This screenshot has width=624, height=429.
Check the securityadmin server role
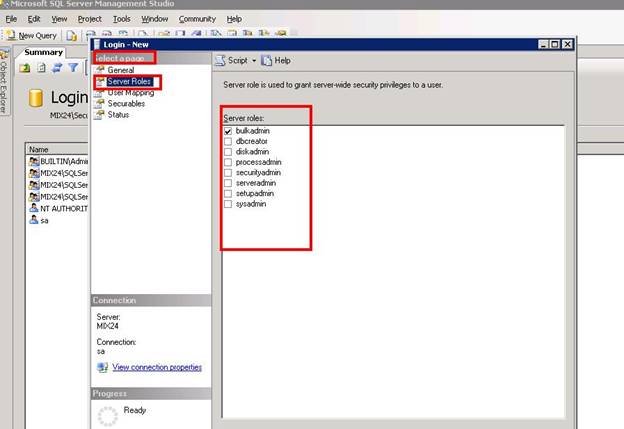click(228, 172)
